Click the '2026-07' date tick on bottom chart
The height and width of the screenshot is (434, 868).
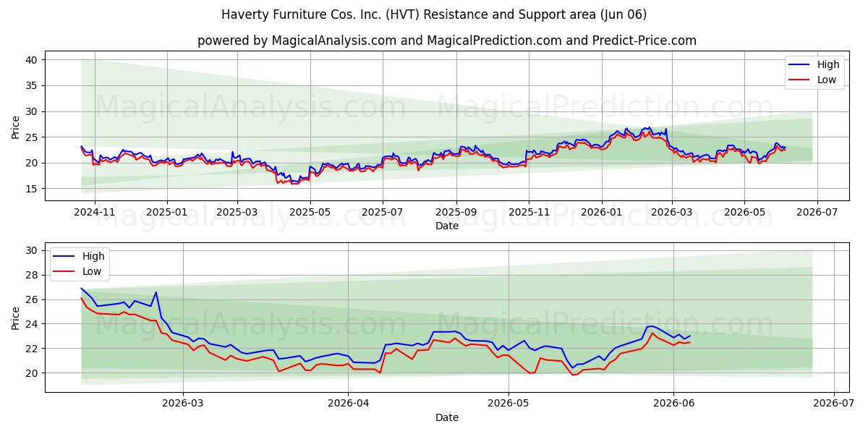click(x=834, y=405)
